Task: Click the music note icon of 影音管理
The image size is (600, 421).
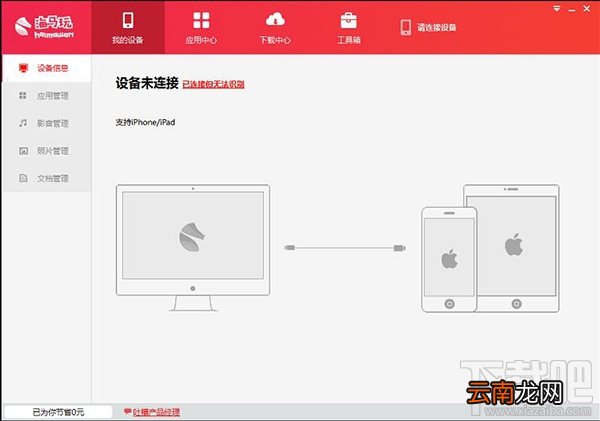Action: (23, 123)
